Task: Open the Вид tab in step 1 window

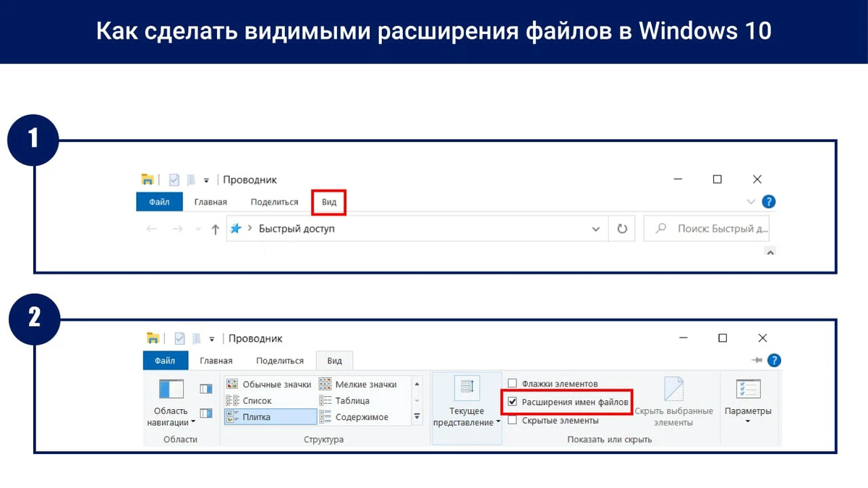Action: (x=329, y=202)
